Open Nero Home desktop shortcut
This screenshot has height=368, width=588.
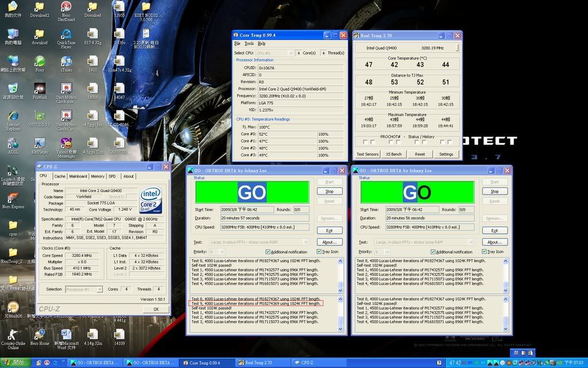(x=40, y=337)
